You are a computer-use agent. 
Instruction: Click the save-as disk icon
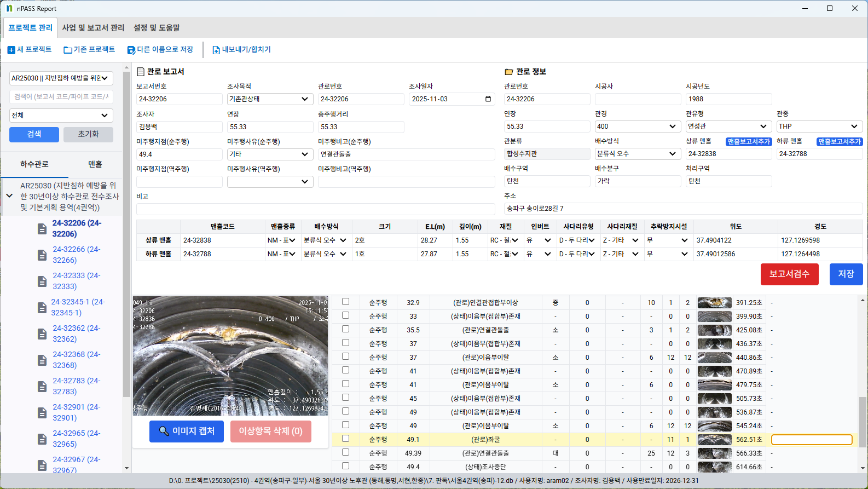(x=131, y=50)
